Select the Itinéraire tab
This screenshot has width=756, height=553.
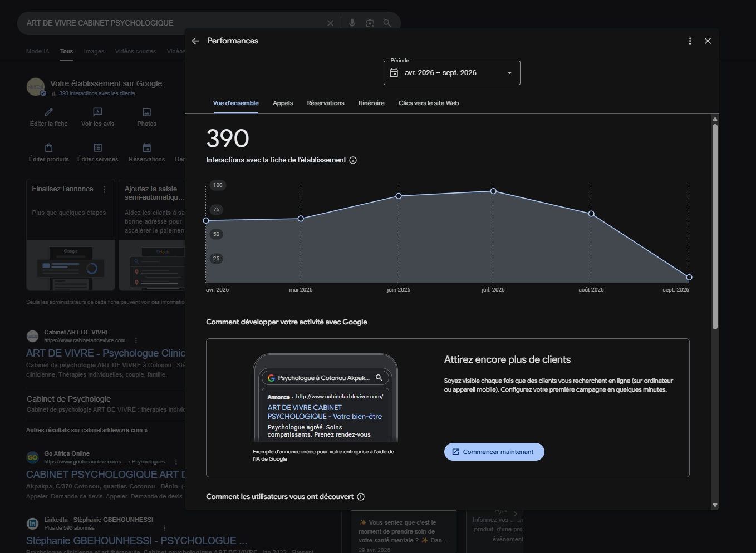371,103
